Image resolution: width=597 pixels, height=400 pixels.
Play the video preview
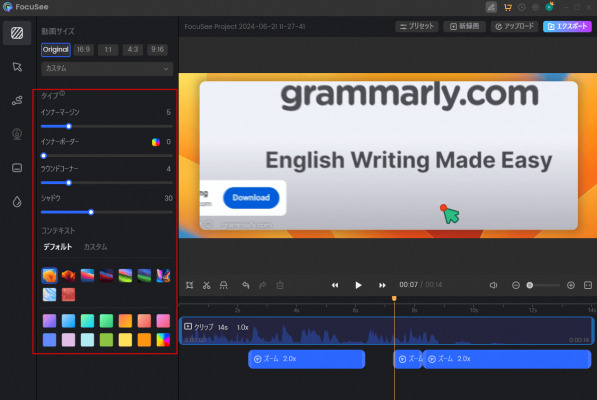point(358,285)
